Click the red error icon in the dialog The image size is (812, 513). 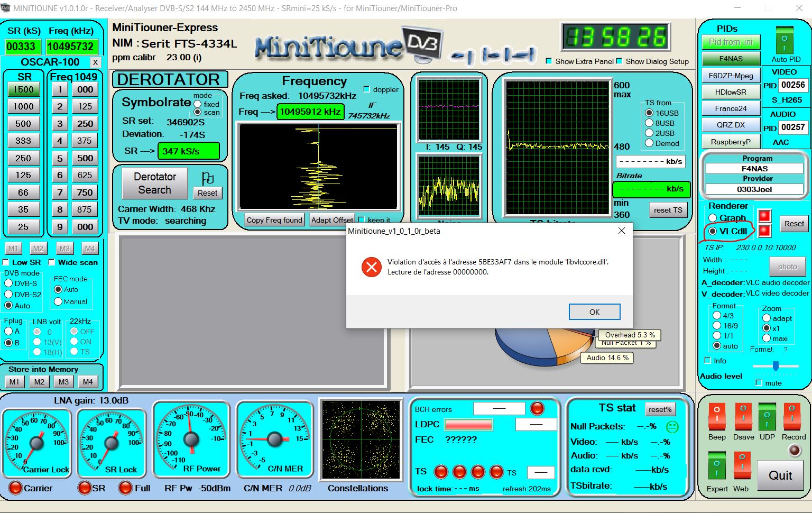(372, 267)
